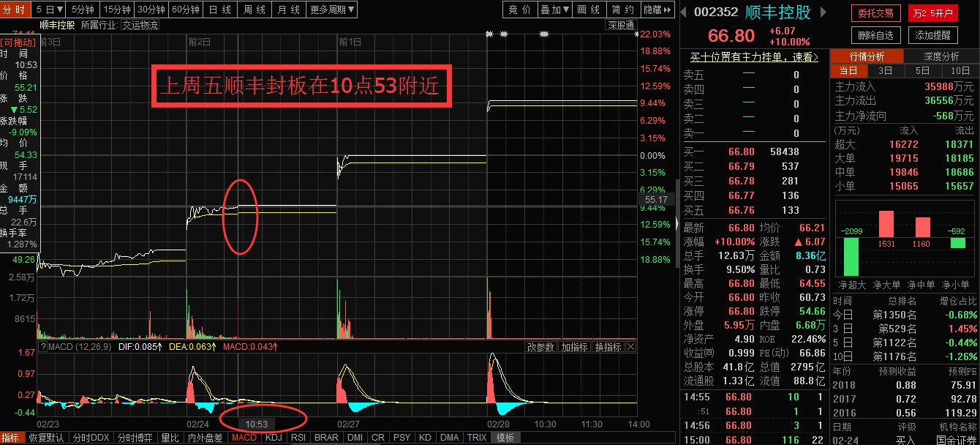
Task: Open MACD indicator help question mark
Action: point(42,346)
